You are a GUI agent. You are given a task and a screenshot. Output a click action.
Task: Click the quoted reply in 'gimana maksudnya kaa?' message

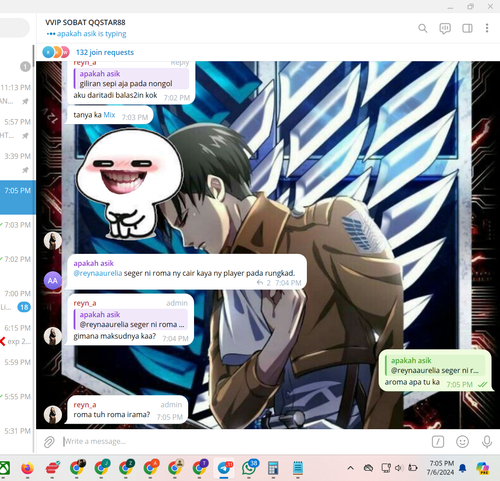(131, 319)
